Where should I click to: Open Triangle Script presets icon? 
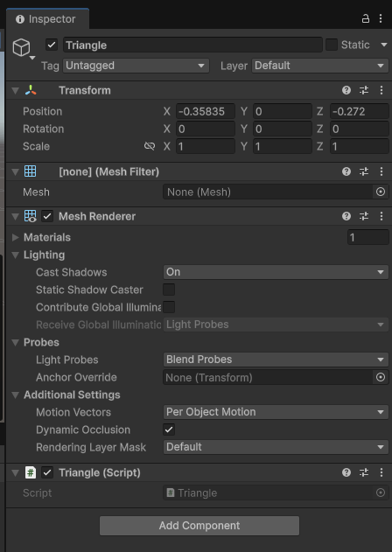(x=364, y=472)
